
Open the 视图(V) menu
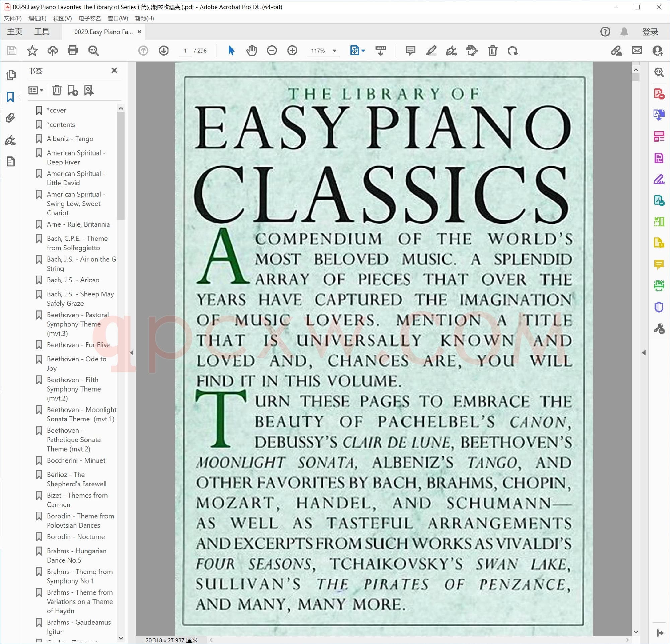point(62,18)
